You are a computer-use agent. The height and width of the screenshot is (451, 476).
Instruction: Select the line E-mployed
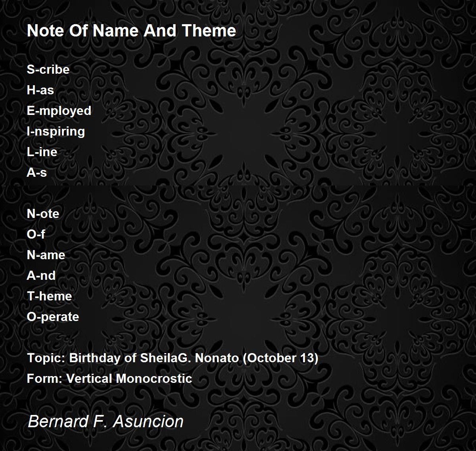point(59,111)
